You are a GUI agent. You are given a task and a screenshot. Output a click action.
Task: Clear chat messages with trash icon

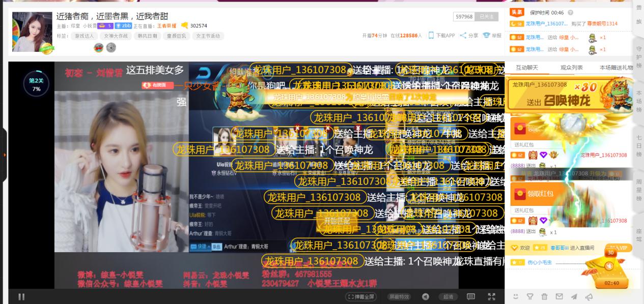coord(544,296)
